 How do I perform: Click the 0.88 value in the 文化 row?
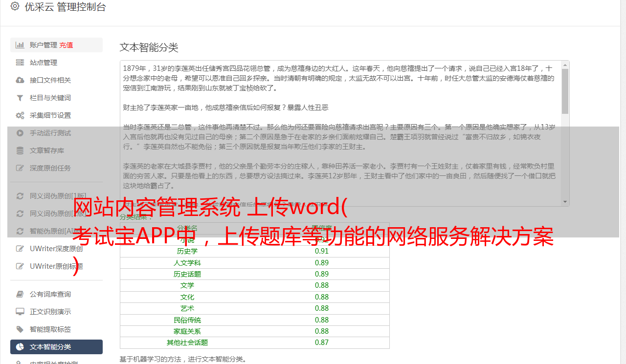[322, 297]
